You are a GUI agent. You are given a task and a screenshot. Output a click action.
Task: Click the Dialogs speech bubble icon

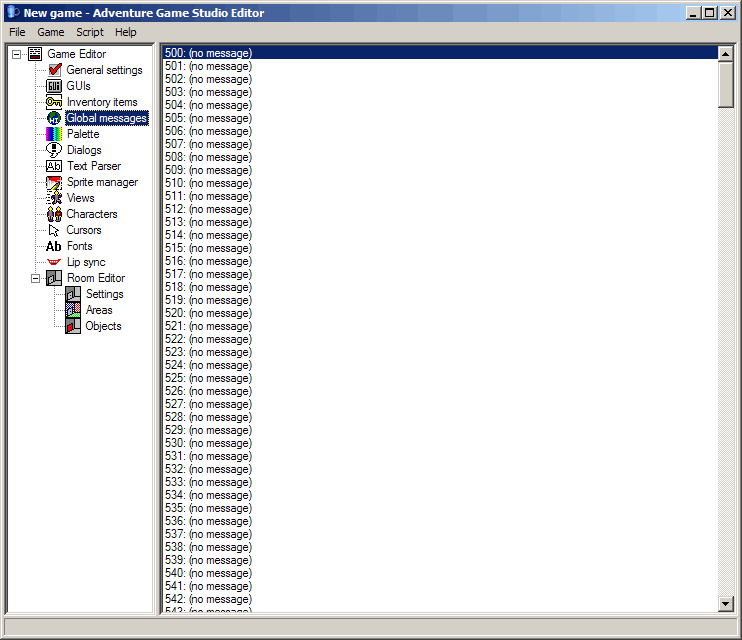point(54,150)
